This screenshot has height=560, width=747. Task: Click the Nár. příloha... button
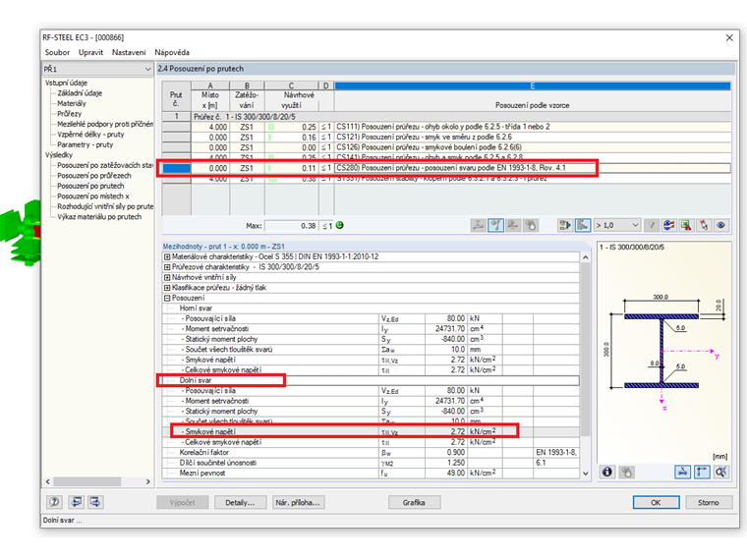pyautogui.click(x=298, y=502)
